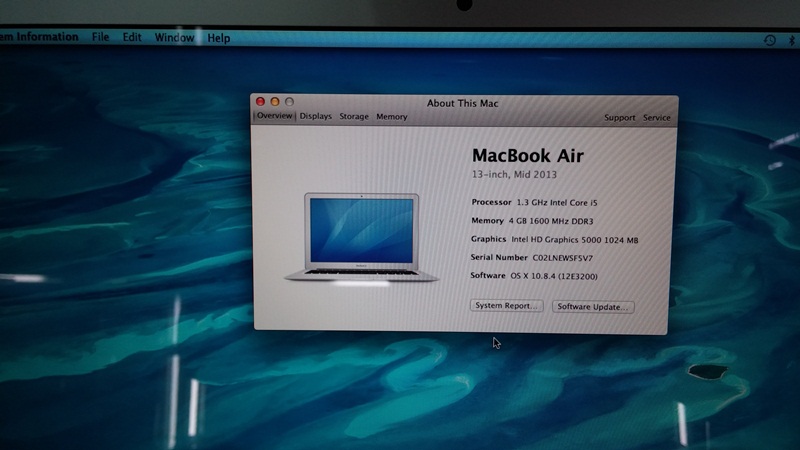Viewport: 800px width, 450px height.
Task: Click the System Report... button
Action: coord(506,306)
